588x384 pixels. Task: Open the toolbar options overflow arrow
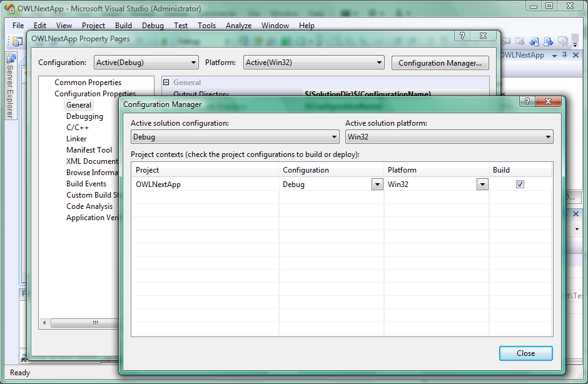point(575,44)
